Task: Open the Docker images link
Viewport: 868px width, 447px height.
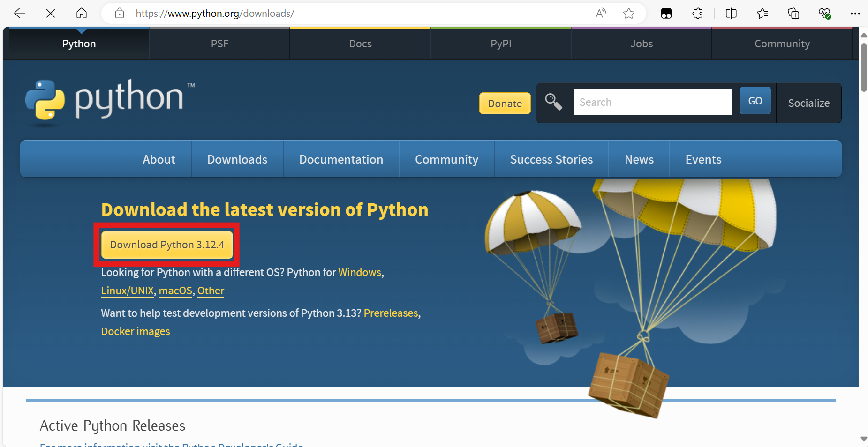Action: [x=136, y=331]
